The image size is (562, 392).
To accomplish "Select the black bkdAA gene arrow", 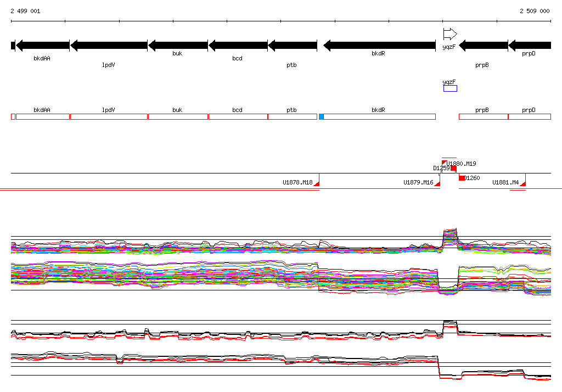I will coord(42,46).
